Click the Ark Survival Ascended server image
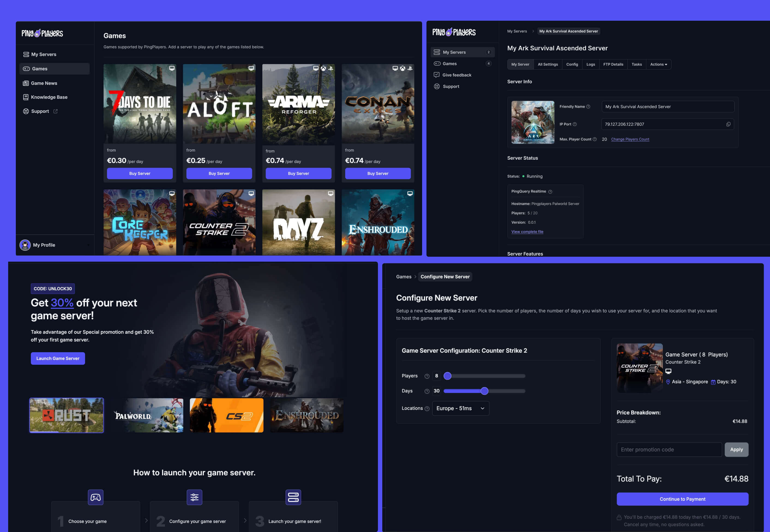 [x=533, y=122]
